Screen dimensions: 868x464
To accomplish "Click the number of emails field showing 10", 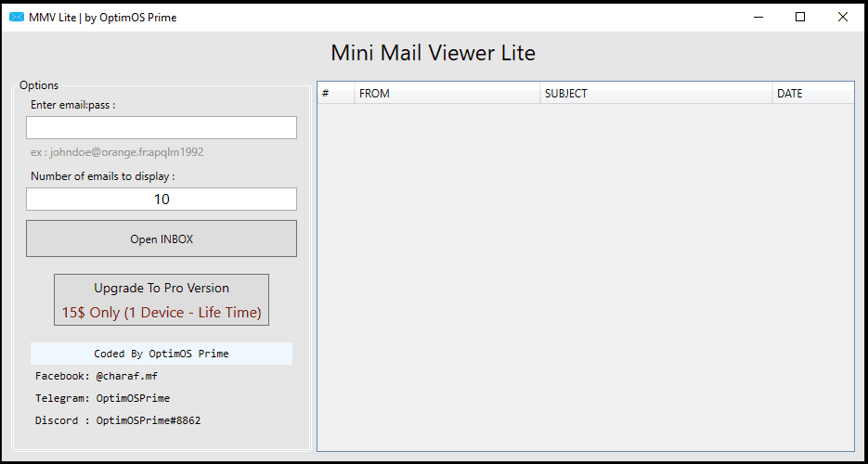I will point(162,200).
